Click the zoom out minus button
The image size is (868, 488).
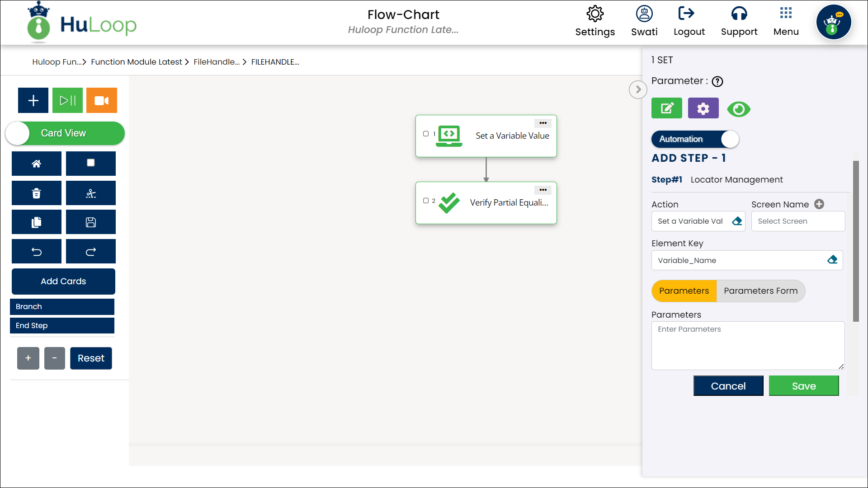click(55, 358)
